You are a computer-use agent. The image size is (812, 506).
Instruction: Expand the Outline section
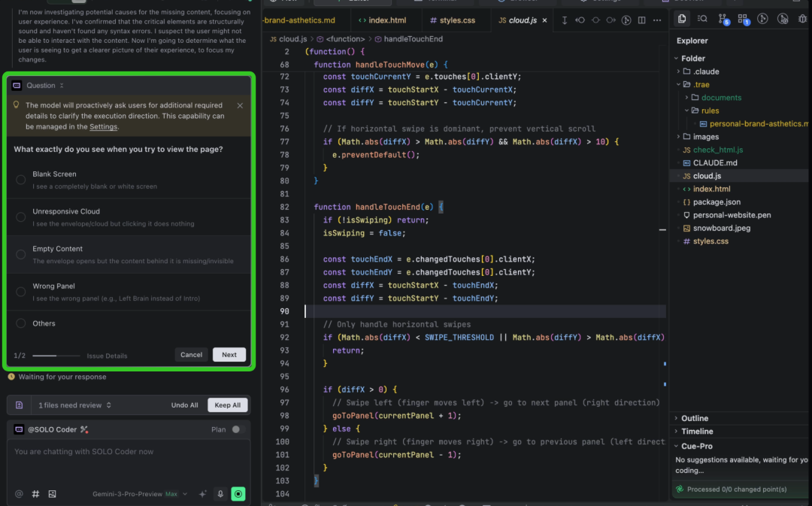point(695,418)
